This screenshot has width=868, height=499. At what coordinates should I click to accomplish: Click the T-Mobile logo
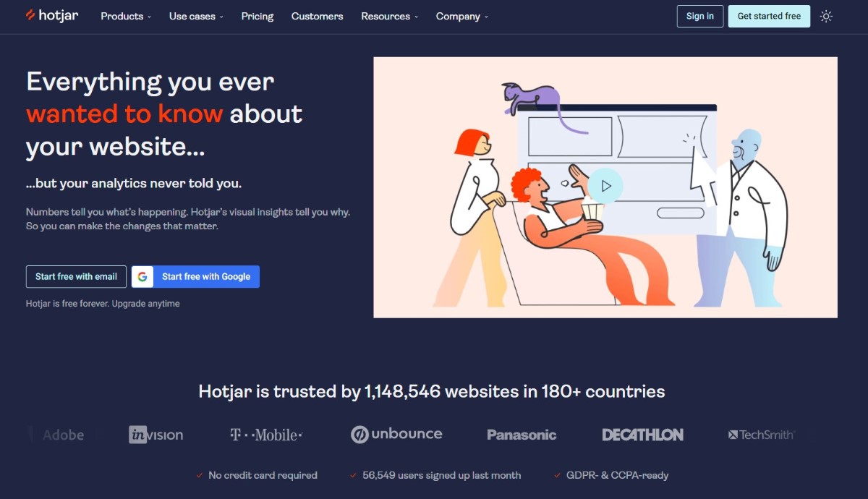coord(265,435)
